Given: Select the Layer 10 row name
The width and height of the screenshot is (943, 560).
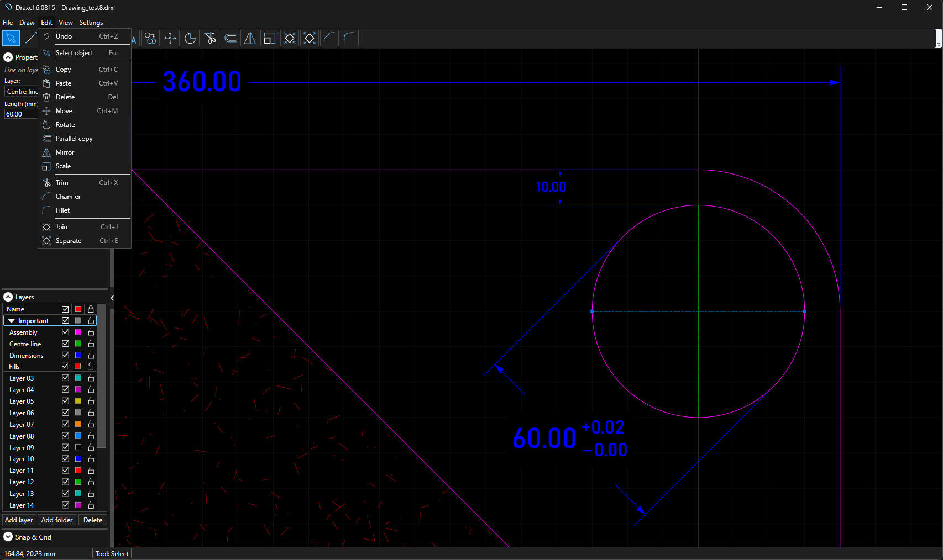Looking at the screenshot, I should pyautogui.click(x=22, y=459).
